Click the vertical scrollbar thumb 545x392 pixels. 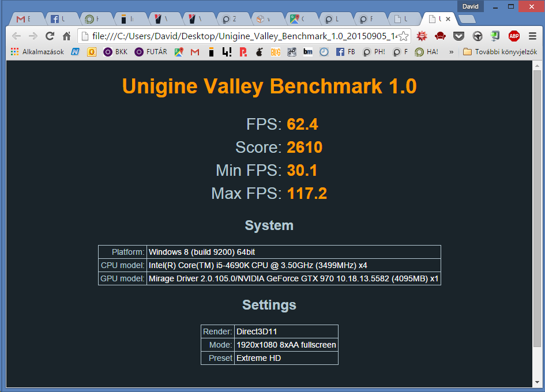pos(537,209)
